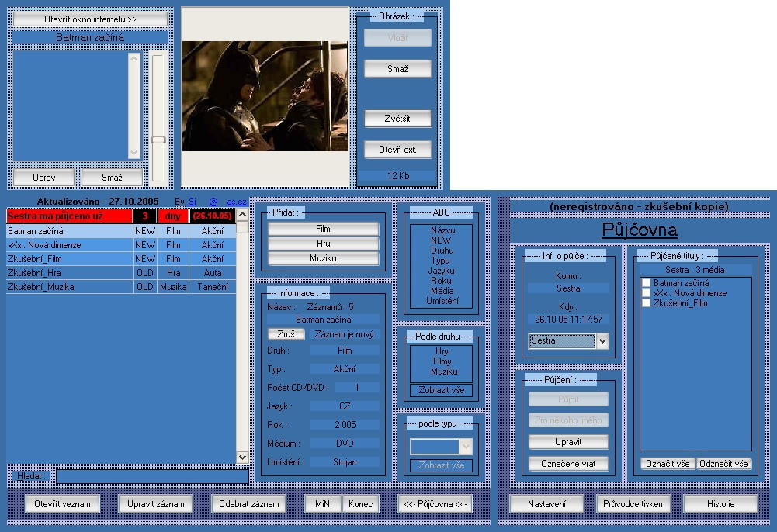This screenshot has height=532, width=777.
Task: Select the Zkušební_Film row in the record list
Action: [121, 259]
